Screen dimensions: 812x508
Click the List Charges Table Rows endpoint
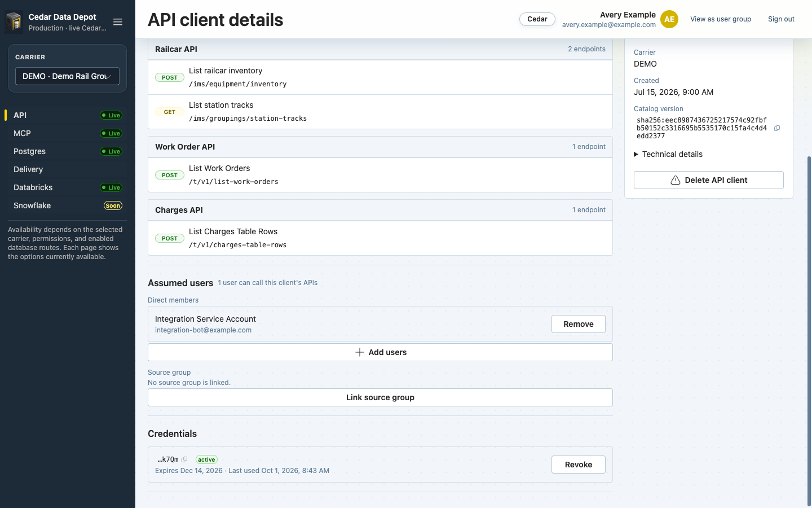tap(380, 238)
